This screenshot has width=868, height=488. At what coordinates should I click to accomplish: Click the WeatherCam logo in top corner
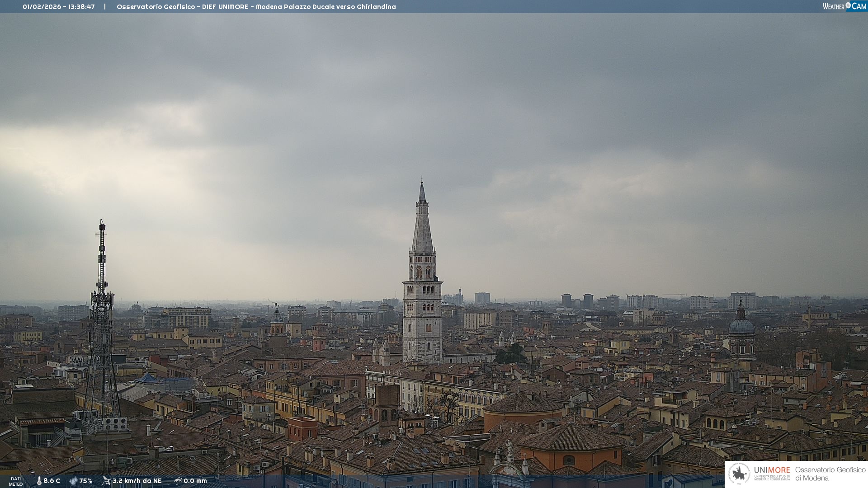coord(844,6)
